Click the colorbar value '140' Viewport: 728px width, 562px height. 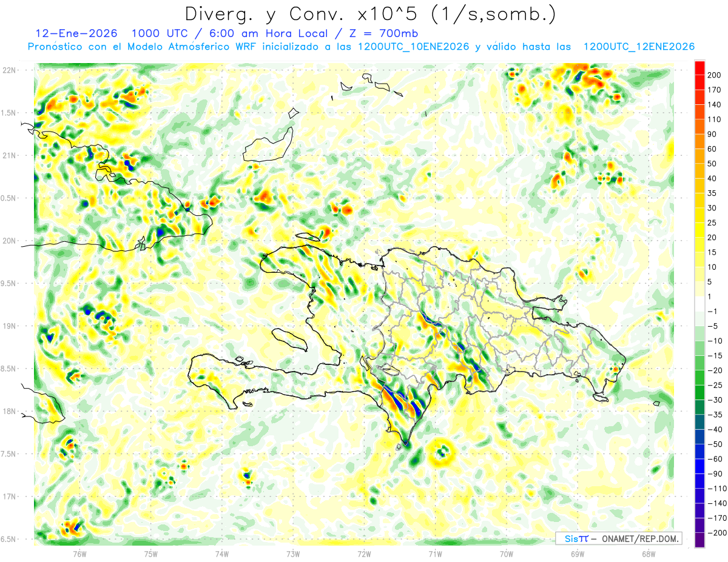coord(715,105)
